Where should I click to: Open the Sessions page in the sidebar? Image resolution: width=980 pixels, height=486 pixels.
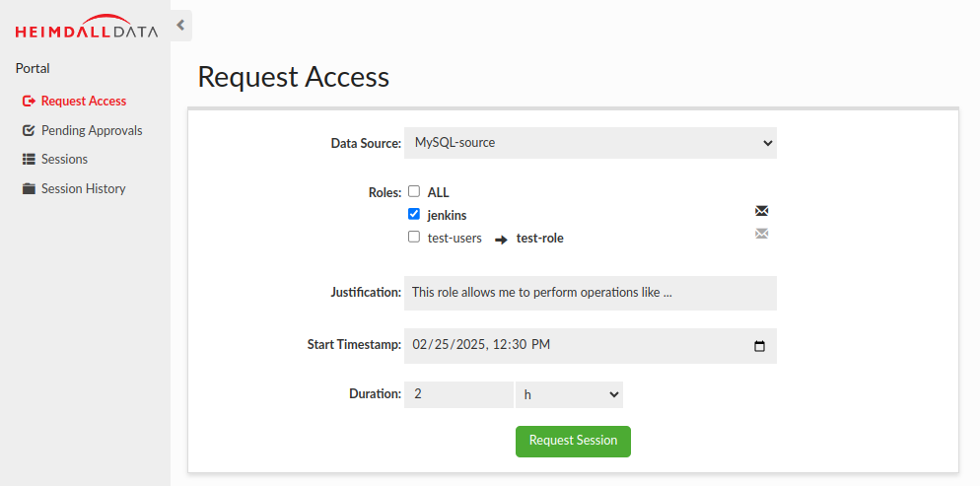coord(64,159)
